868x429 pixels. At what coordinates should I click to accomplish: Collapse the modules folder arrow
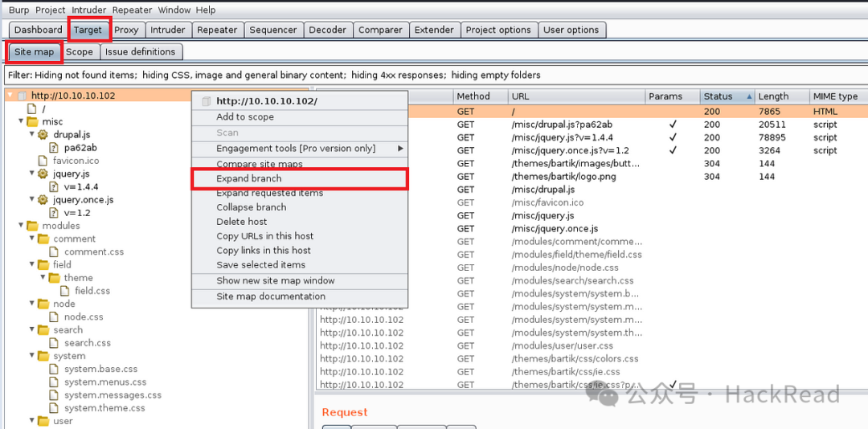[x=21, y=225]
